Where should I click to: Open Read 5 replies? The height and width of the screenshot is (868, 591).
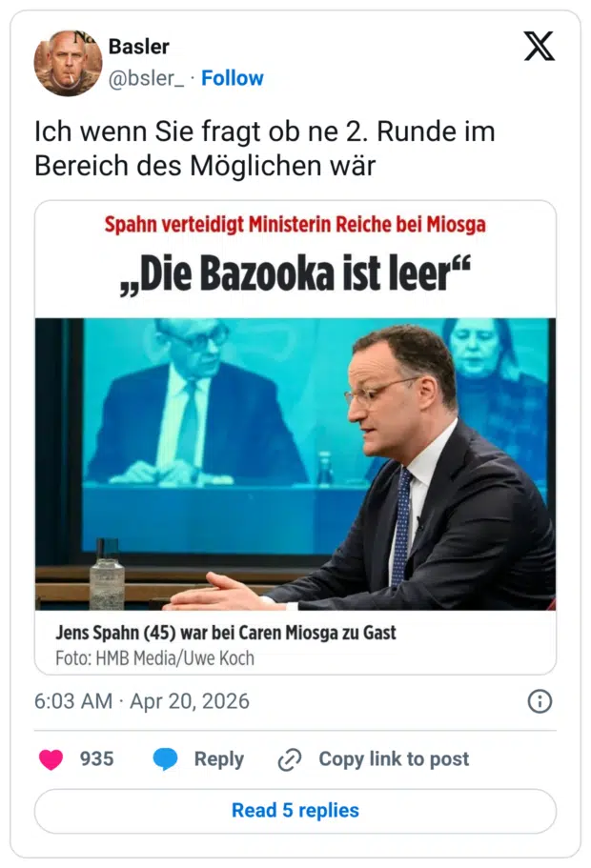(295, 811)
